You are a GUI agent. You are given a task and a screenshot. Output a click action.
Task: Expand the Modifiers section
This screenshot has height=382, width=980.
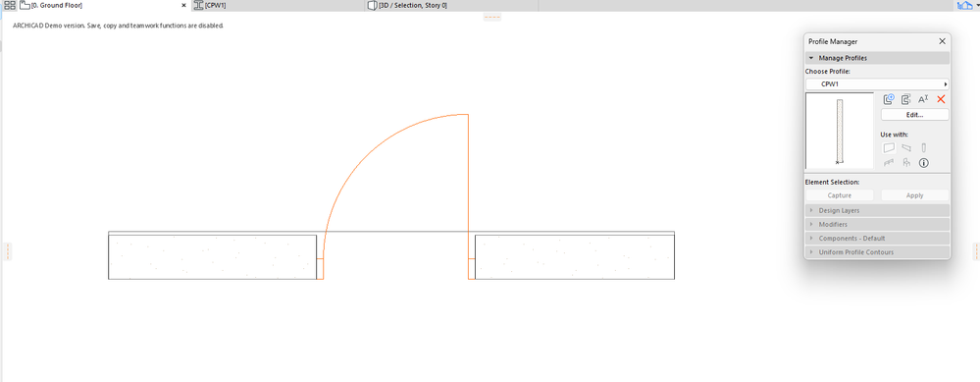pos(877,225)
